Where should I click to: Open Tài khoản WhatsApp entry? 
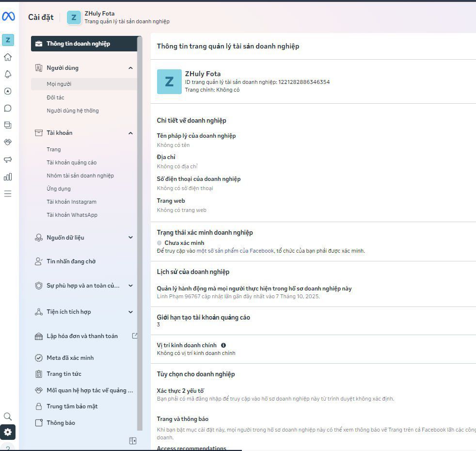[x=72, y=215]
